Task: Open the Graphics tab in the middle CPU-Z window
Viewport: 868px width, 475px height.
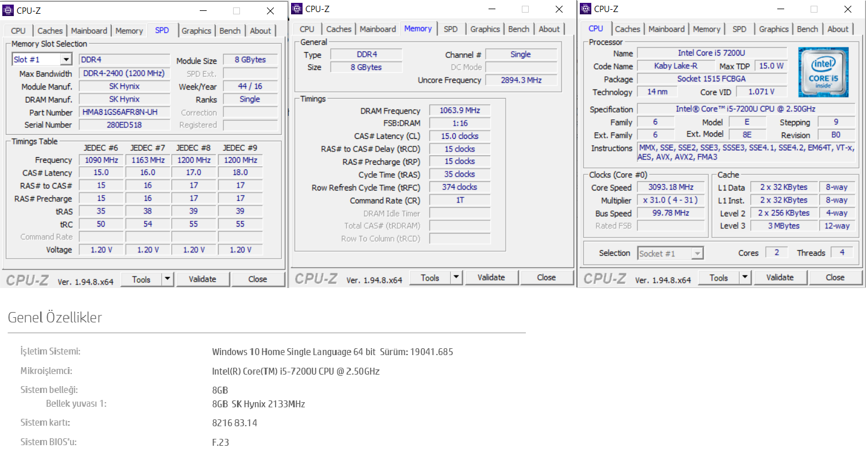Action: tap(485, 29)
